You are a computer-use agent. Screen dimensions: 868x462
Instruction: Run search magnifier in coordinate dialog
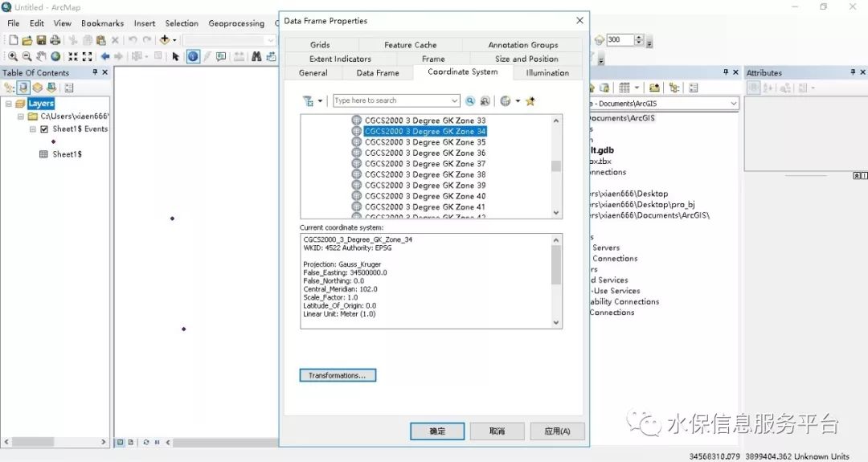470,100
